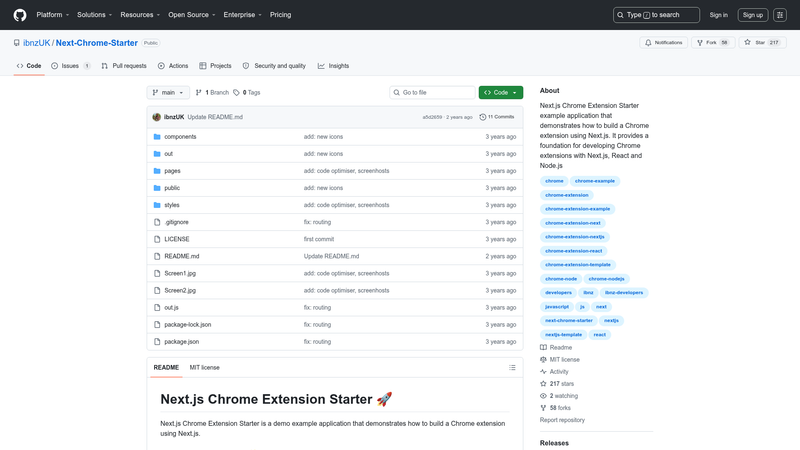Click the search magnifier icon in header

point(620,15)
